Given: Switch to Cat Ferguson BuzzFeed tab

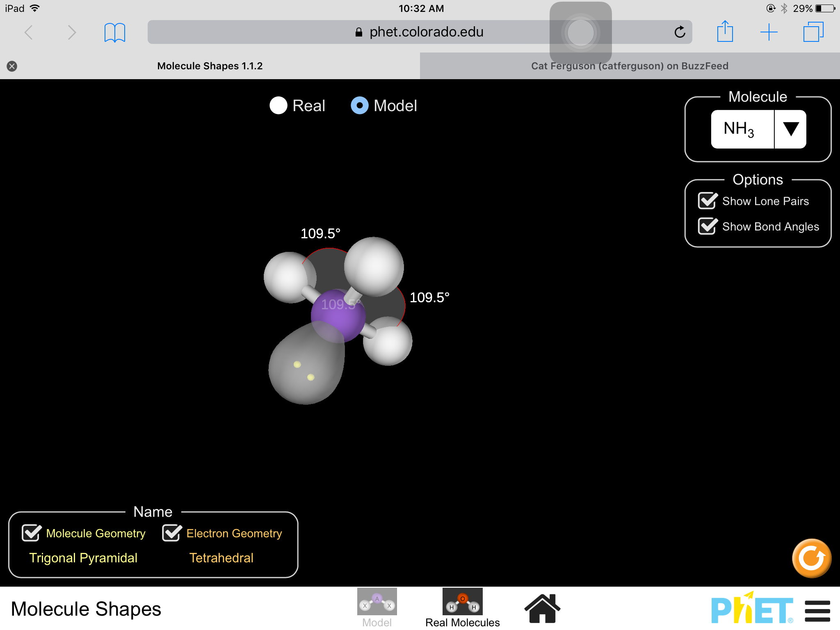Looking at the screenshot, I should 629,66.
